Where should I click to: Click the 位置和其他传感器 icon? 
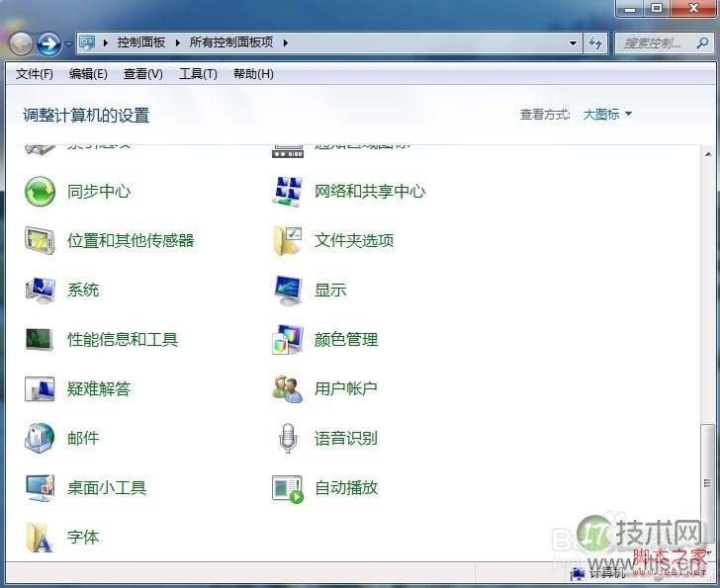pyautogui.click(x=40, y=241)
